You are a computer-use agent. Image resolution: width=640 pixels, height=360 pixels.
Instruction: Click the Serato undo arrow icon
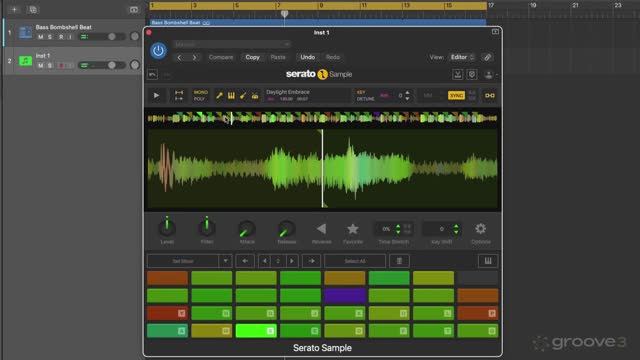pos(153,75)
